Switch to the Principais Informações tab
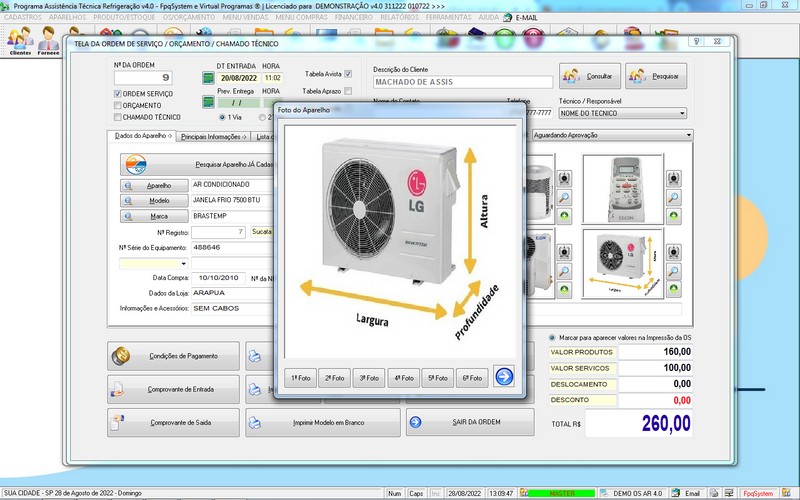This screenshot has height=500, width=800. 212,136
